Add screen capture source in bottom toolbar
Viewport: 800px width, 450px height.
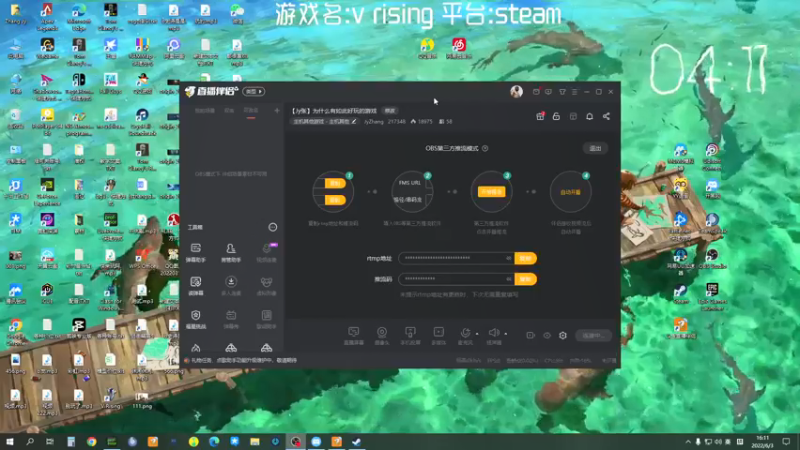point(353,336)
